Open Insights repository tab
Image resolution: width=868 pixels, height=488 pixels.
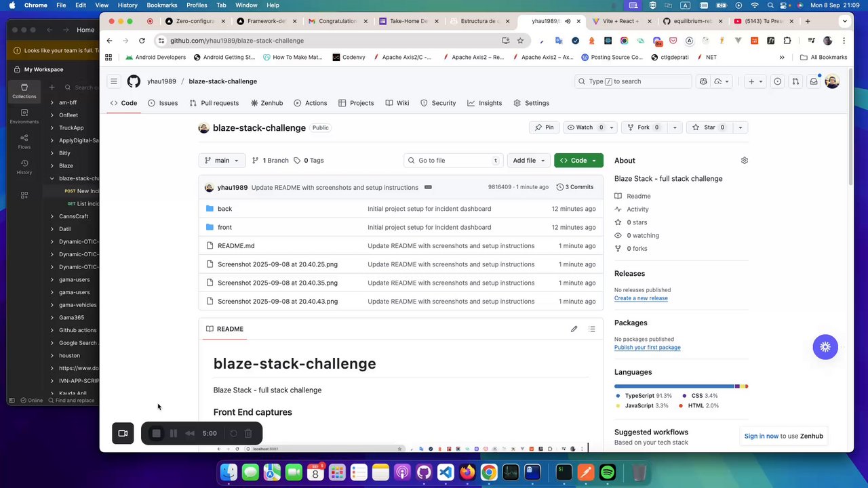click(x=485, y=103)
